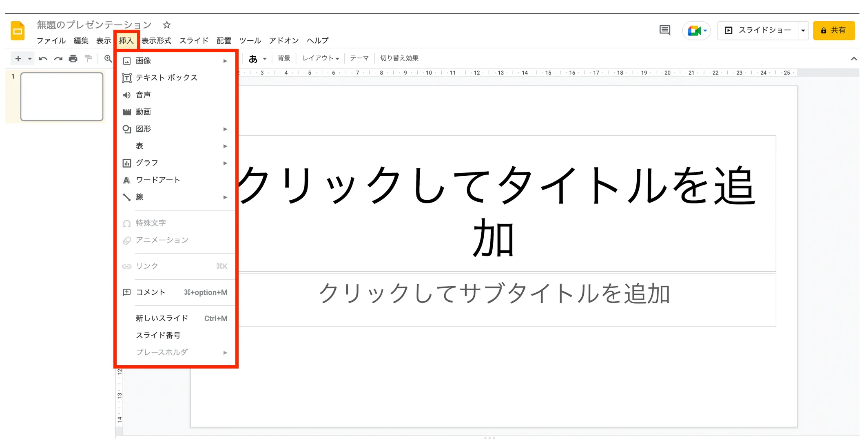Screen dimensions: 868x446
Task: Open Google Slides home logo
Action: click(x=18, y=31)
